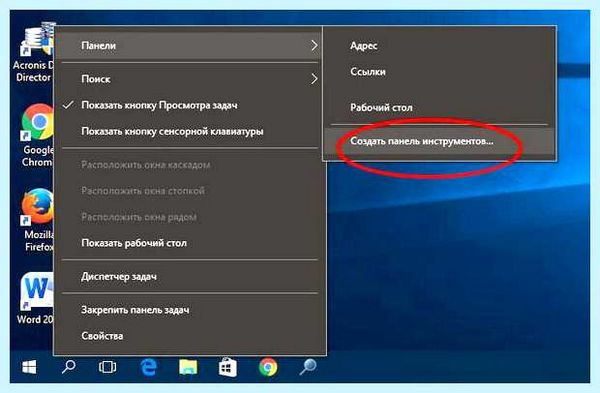Open Диспетчер задач
The height and width of the screenshot is (393, 600).
[190, 276]
